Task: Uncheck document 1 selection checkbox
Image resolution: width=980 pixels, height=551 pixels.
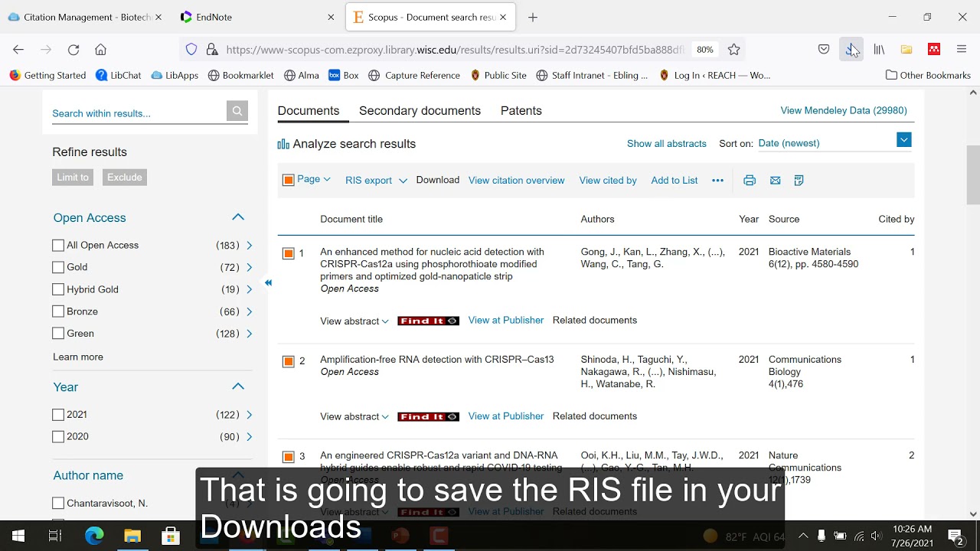Action: 289,253
